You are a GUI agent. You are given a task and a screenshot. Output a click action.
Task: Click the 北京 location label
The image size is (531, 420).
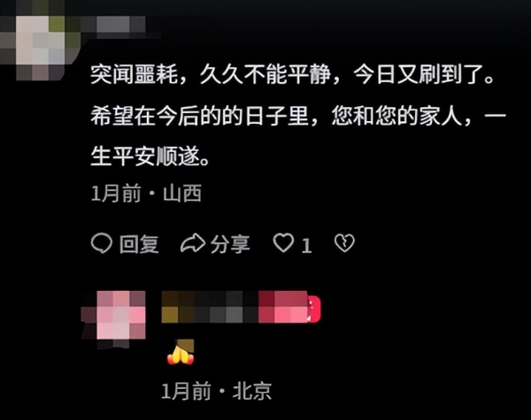[252, 391]
